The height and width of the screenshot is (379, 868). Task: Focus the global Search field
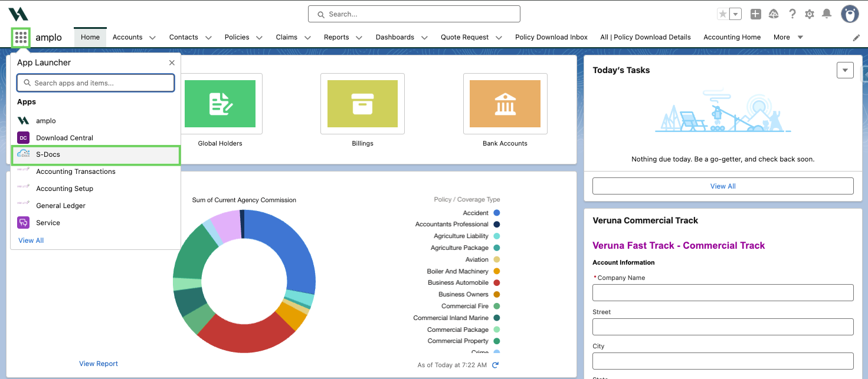[x=414, y=14]
